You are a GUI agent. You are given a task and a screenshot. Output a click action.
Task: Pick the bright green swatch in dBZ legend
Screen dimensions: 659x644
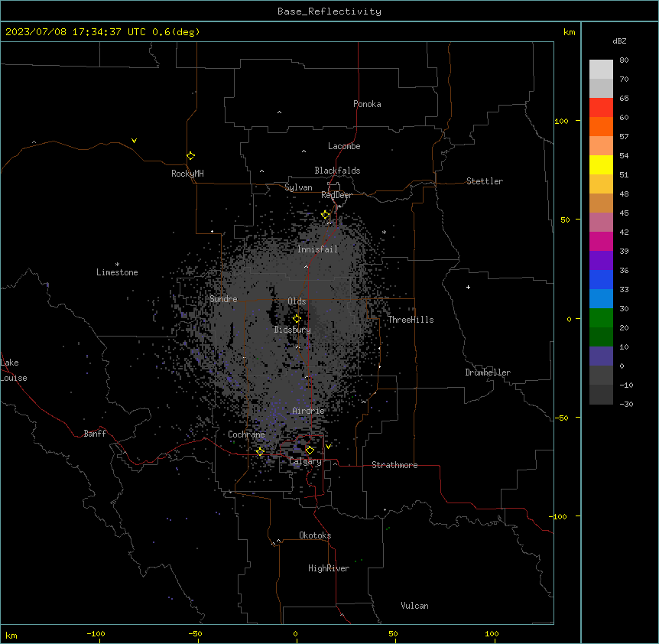(601, 318)
